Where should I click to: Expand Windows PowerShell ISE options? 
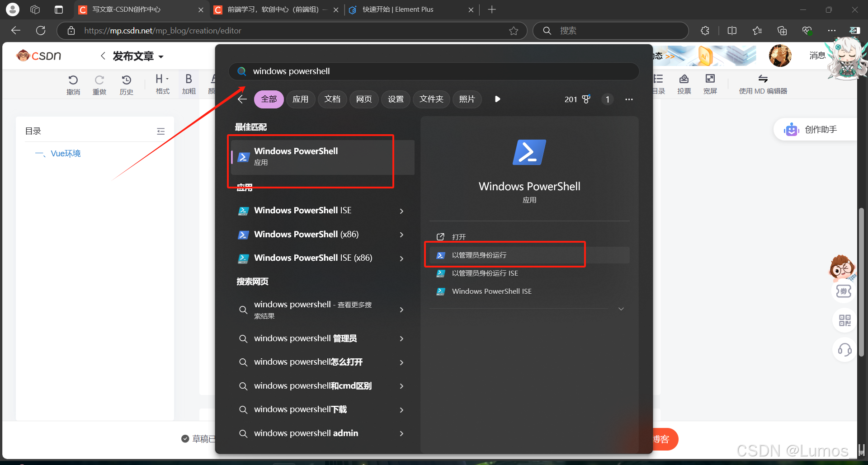(401, 211)
